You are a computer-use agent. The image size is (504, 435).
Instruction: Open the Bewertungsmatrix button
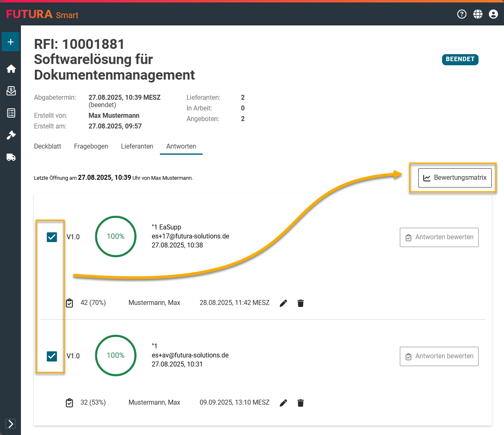coord(455,178)
